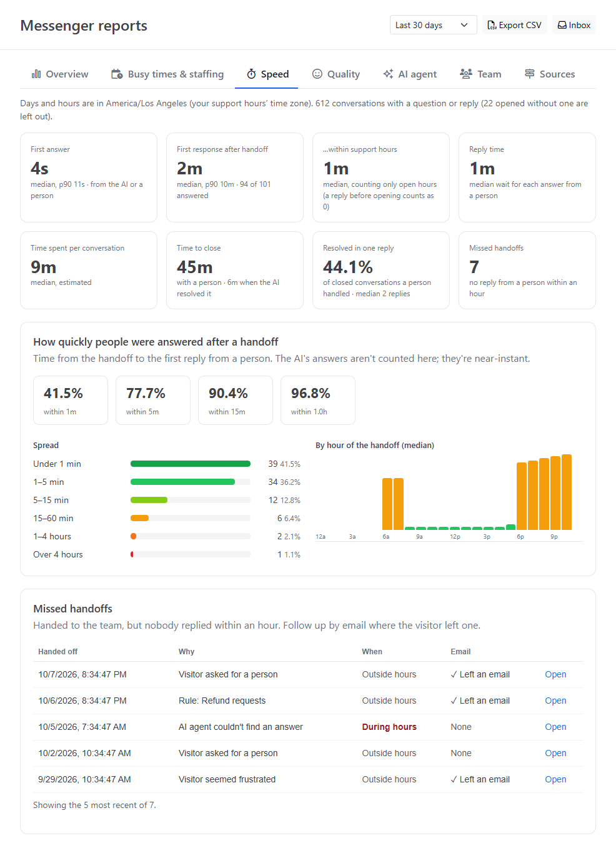616x843 pixels.
Task: Open the AI agent tab
Action: pyautogui.click(x=410, y=74)
